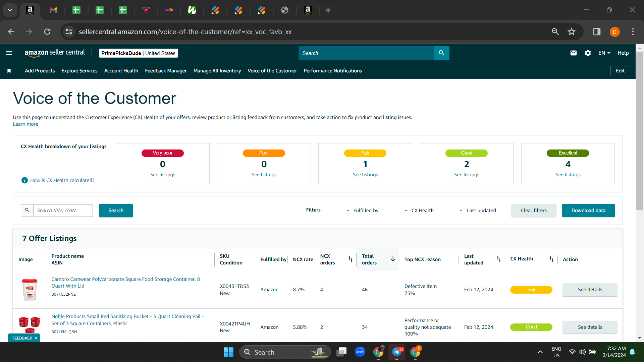Viewport: 644px width, 362px height.
Task: Open the settings gear icon
Action: pos(588,53)
